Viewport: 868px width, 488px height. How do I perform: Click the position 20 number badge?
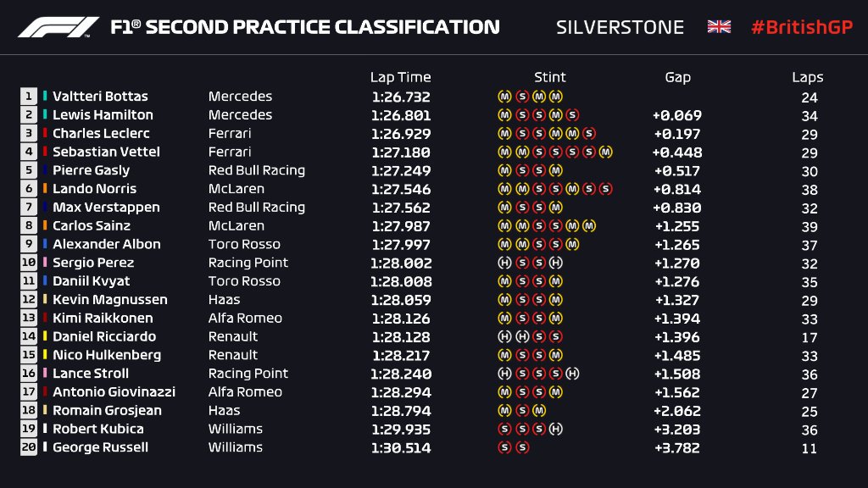(29, 447)
